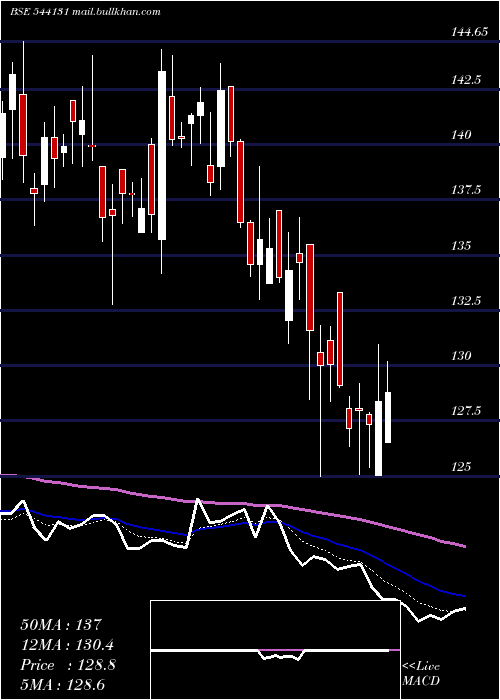Viewport: 500px width, 700px height.
Task: Click the 132.5 price axis label
Action: (466, 300)
